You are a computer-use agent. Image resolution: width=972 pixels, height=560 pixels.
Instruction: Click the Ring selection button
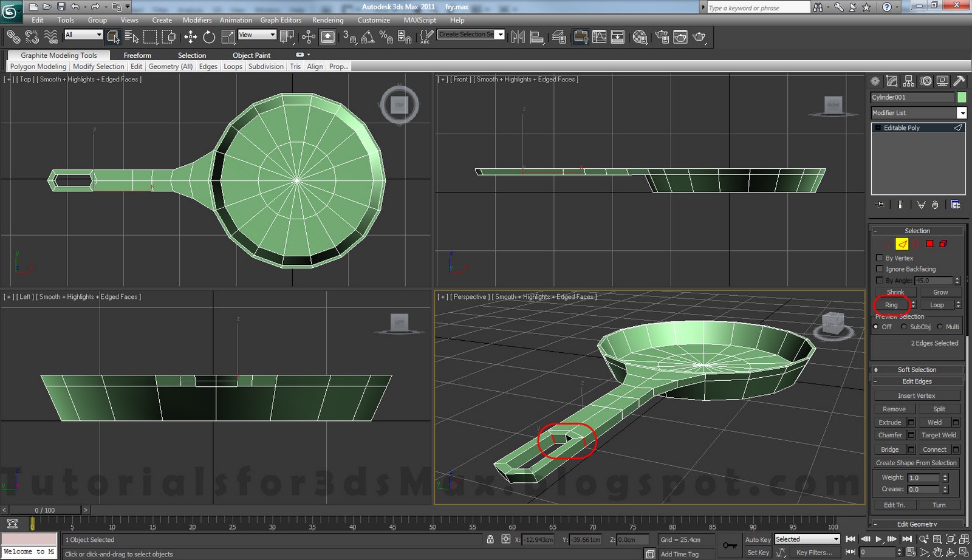point(891,305)
